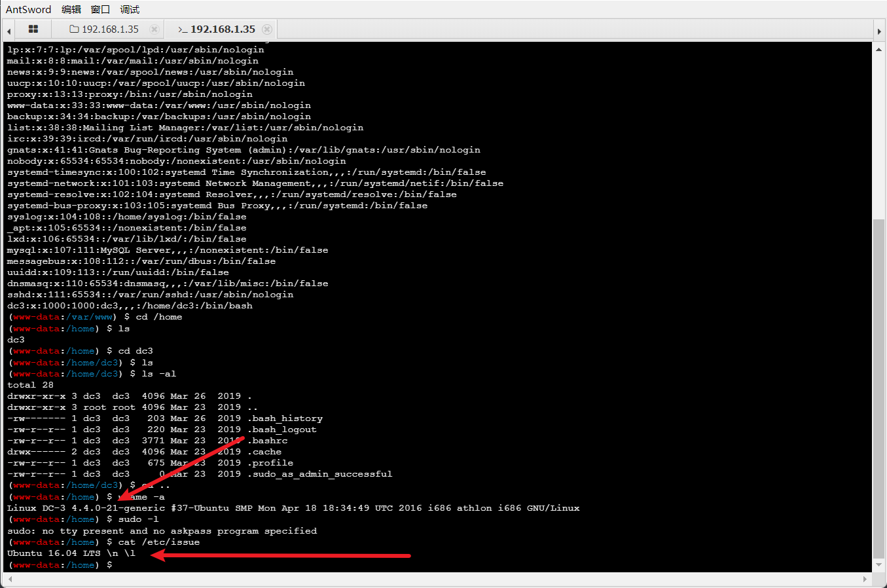Open the 调试 (Debug) menu
This screenshot has height=588, width=887.
[130, 9]
